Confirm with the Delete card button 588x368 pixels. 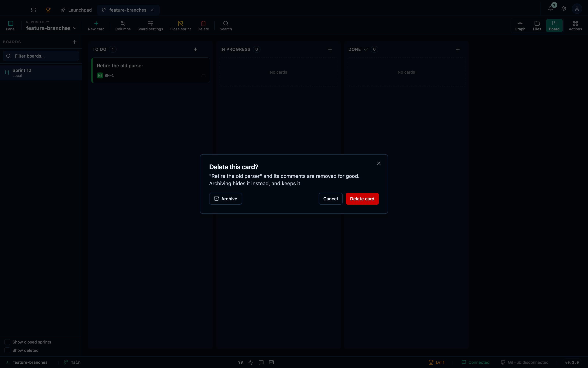coord(362,199)
